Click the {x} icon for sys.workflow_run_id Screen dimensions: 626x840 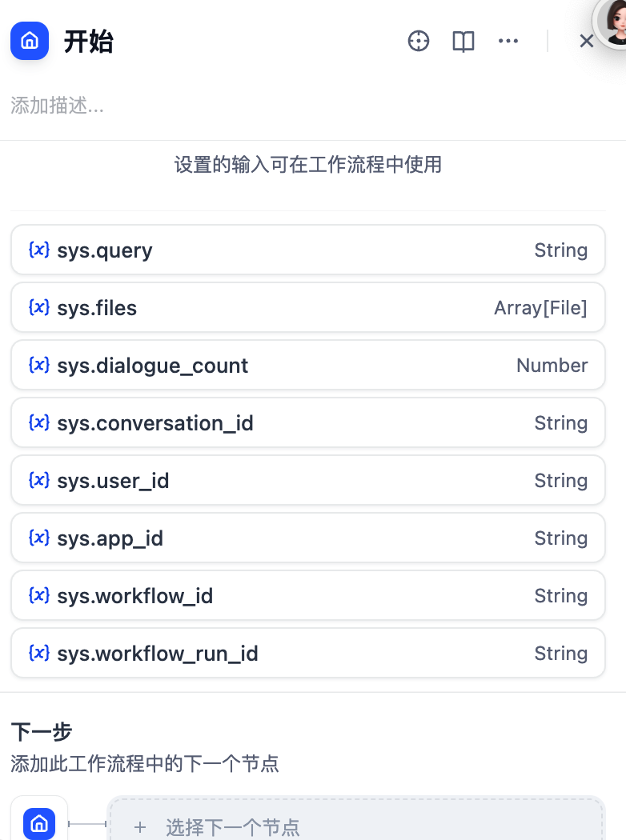point(38,653)
